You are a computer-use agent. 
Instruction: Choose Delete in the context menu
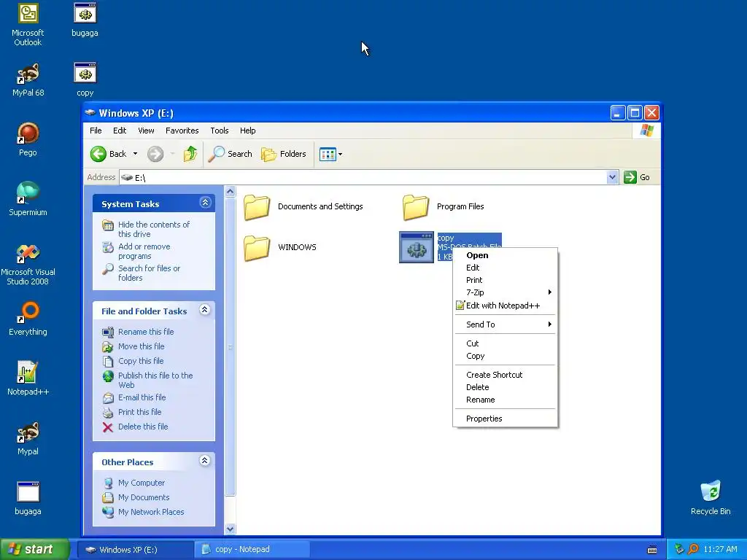click(505, 387)
